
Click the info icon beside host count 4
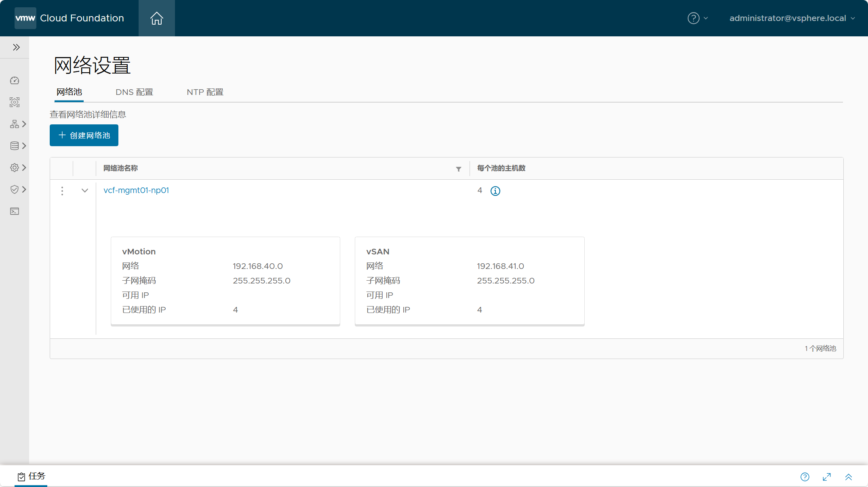point(495,191)
